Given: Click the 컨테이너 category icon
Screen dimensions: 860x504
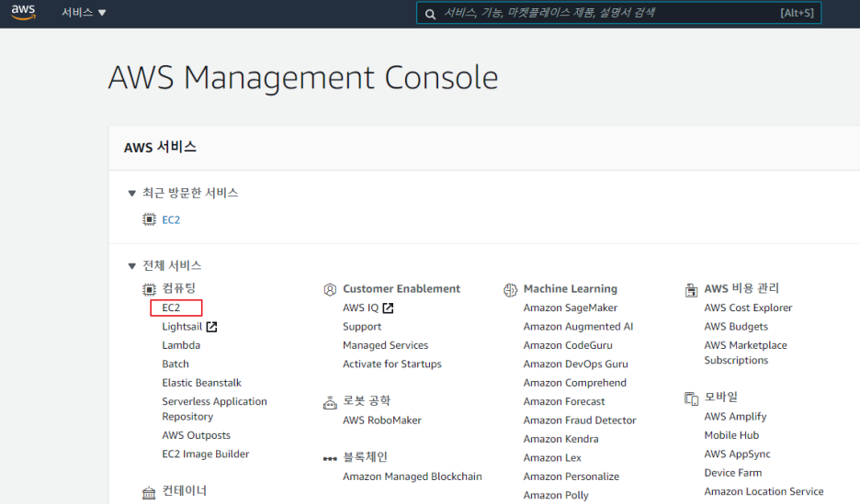Looking at the screenshot, I should [x=149, y=492].
